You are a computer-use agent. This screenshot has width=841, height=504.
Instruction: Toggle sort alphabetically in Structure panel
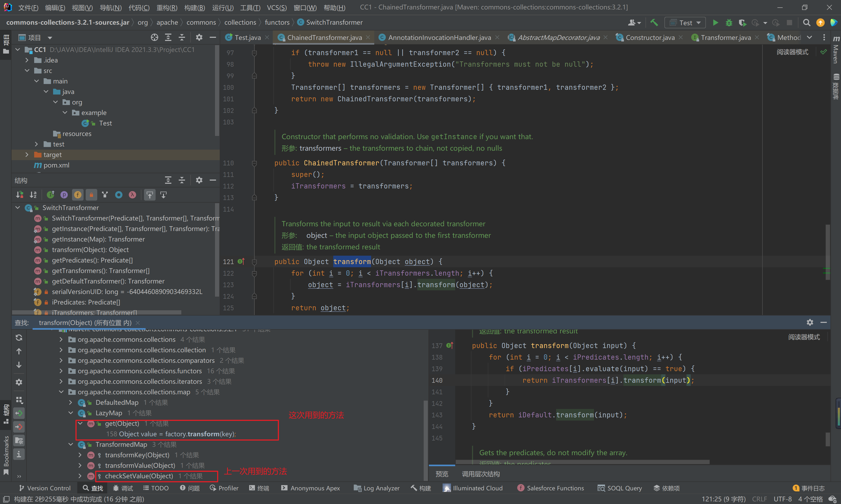33,195
